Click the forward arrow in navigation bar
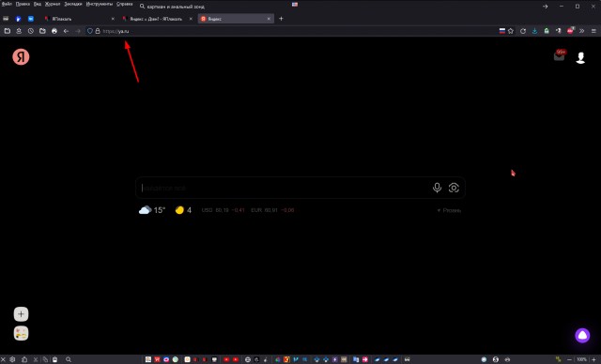The image size is (601, 364). click(78, 31)
